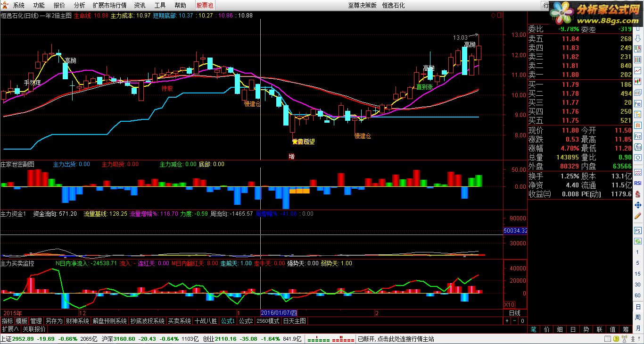Open the 系统 menu
This screenshot has height=344, width=644.
[19, 5]
